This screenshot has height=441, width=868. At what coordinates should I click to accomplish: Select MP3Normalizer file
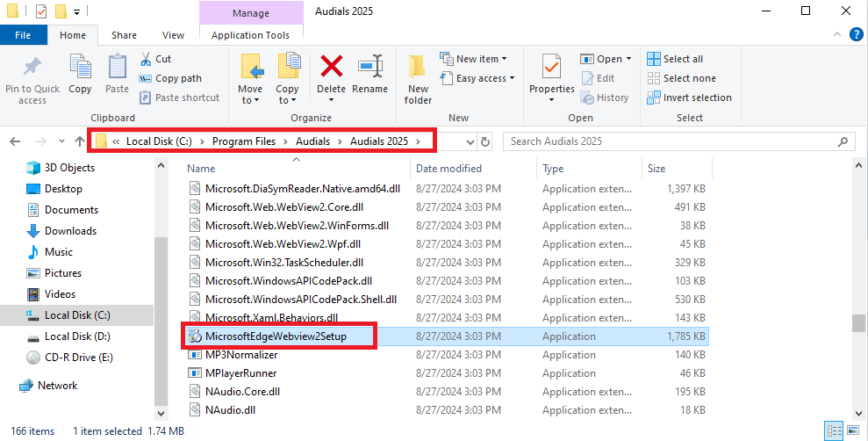pos(241,355)
